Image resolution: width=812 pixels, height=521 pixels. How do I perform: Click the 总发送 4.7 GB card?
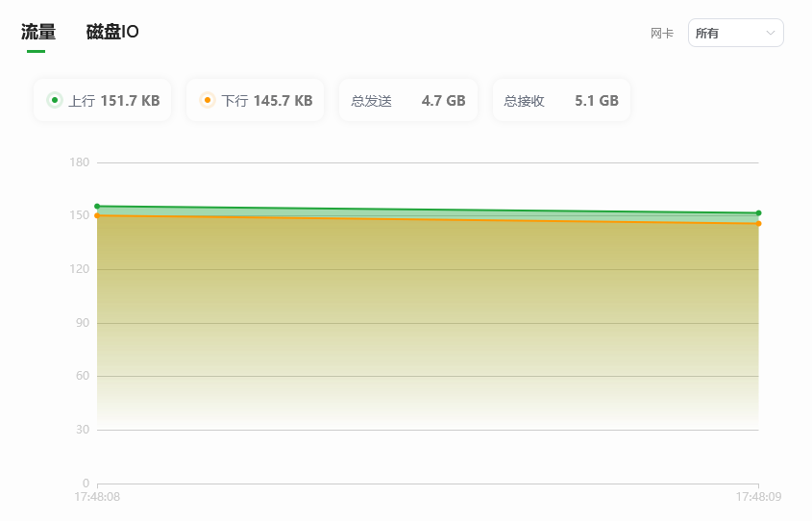point(408,101)
